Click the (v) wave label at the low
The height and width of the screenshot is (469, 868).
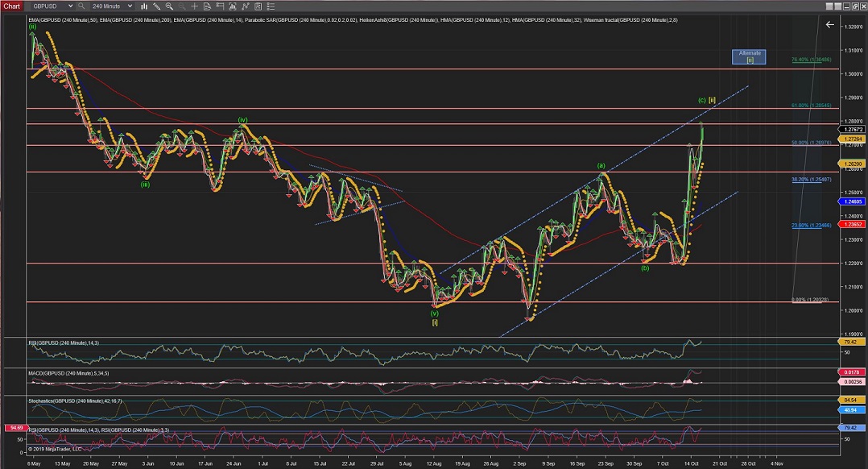coord(435,313)
